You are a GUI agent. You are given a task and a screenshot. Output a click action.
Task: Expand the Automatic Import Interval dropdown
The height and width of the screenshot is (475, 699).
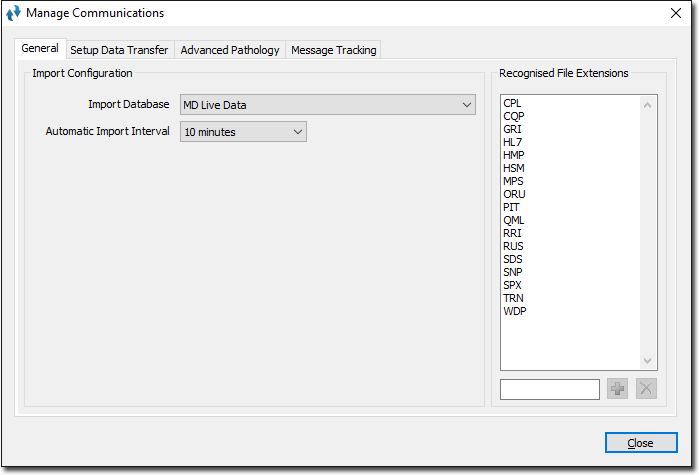[x=243, y=132]
